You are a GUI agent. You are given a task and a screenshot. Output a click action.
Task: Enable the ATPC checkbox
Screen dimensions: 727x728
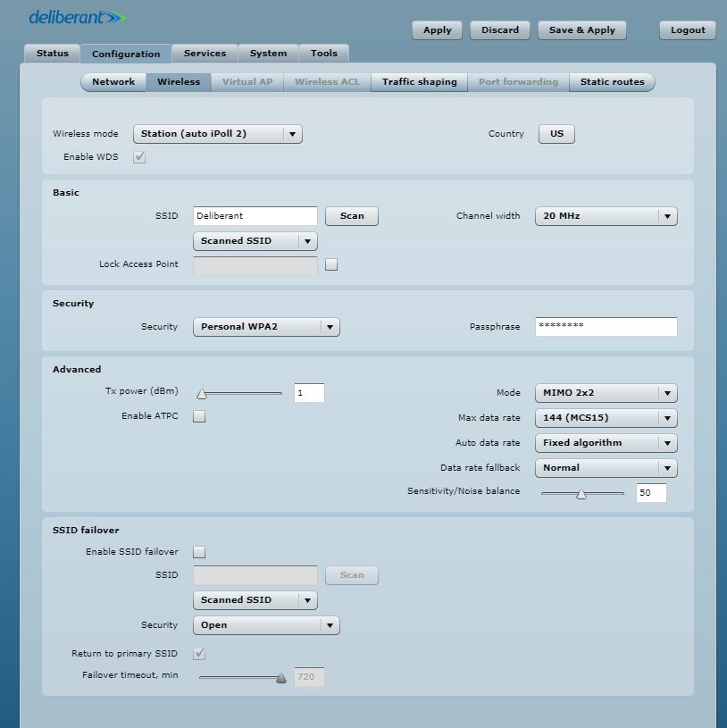coord(199,416)
